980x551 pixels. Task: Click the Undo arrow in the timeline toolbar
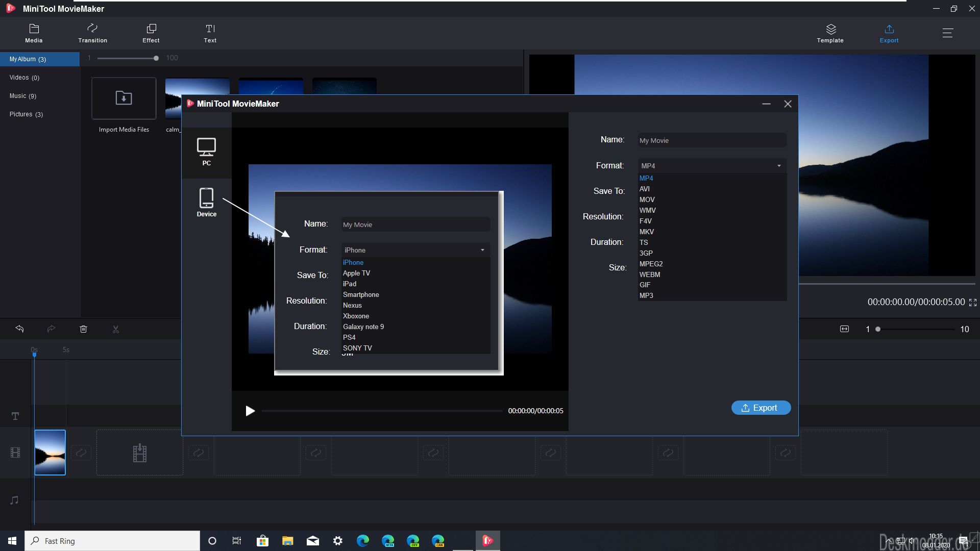(19, 329)
